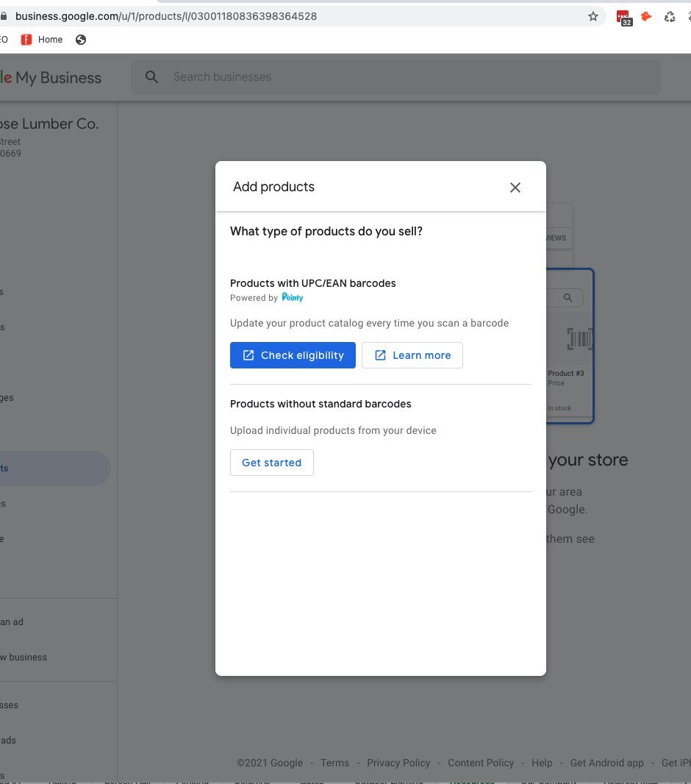
Task: Click the search magnifier icon in header
Action: click(151, 77)
